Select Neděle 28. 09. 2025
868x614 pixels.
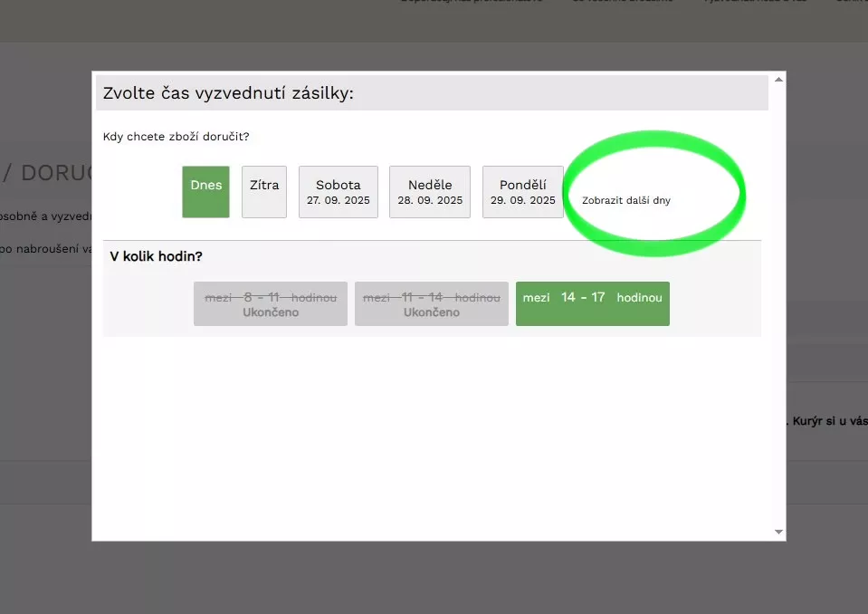point(430,192)
